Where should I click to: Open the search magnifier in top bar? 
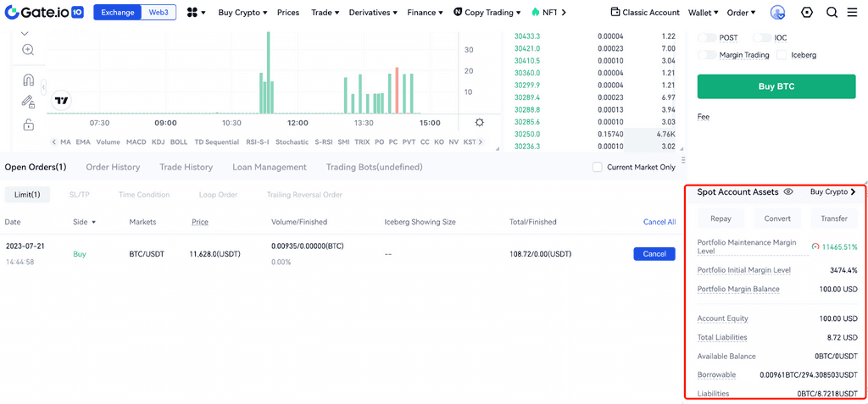click(832, 12)
